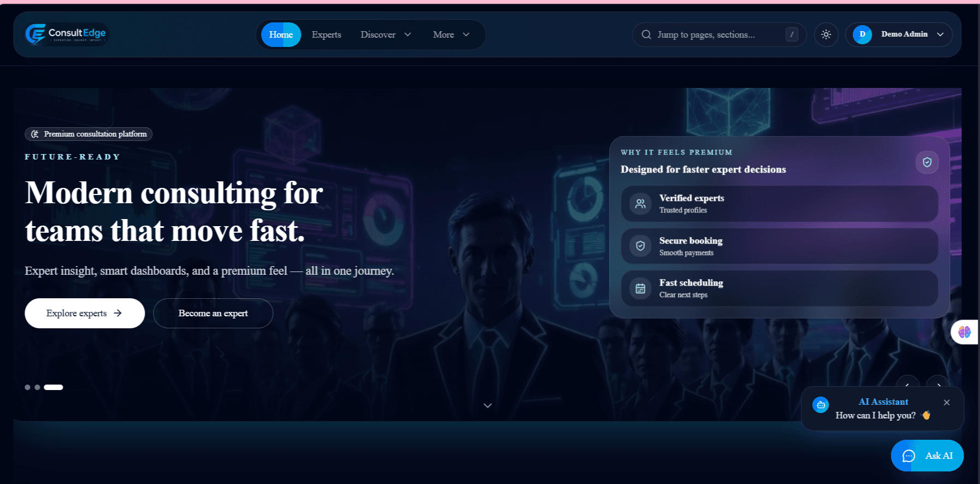The height and width of the screenshot is (484, 980).
Task: Click the Premium consultation platform badge
Action: tap(88, 134)
